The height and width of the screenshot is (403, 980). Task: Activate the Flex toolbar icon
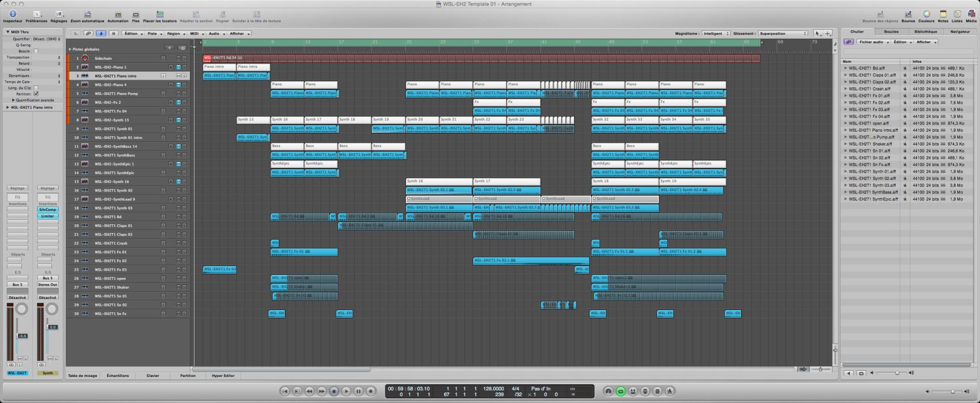pyautogui.click(x=136, y=14)
